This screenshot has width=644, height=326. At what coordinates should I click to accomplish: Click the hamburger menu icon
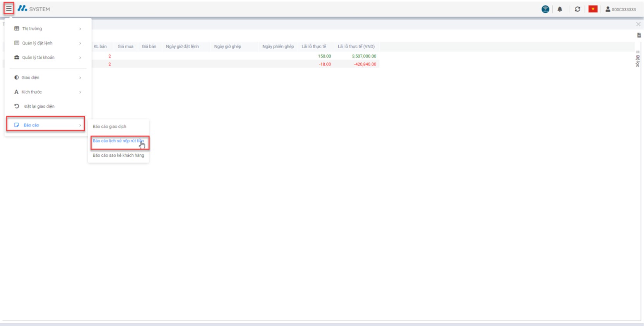pos(9,9)
